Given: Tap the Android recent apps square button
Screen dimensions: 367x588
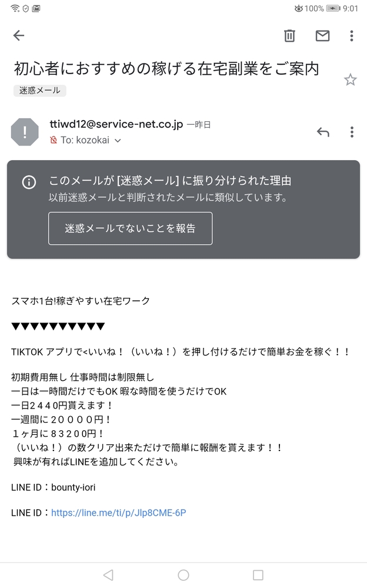Looking at the screenshot, I should coord(258,575).
